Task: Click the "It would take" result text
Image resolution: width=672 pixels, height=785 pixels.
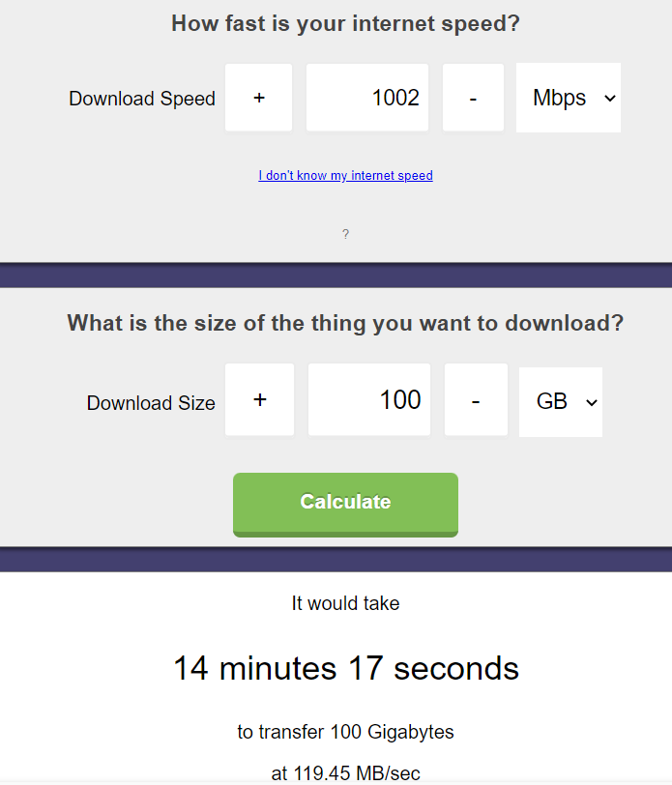Action: tap(345, 603)
